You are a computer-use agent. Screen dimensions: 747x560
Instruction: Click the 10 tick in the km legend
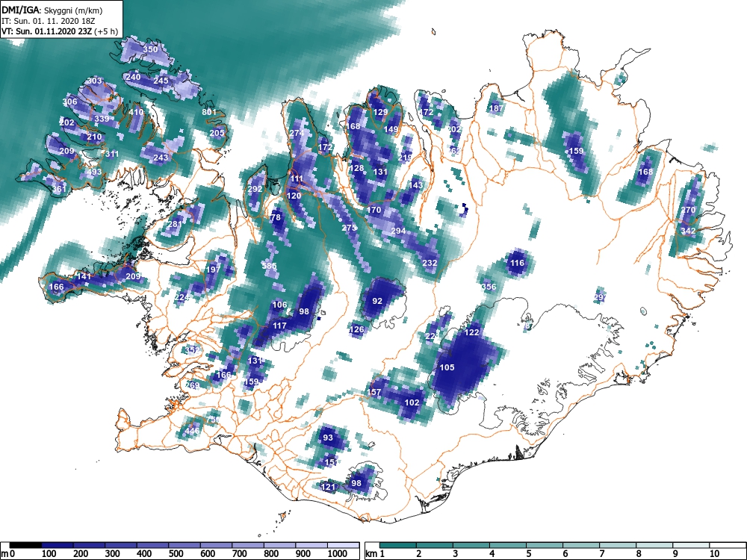714,553
